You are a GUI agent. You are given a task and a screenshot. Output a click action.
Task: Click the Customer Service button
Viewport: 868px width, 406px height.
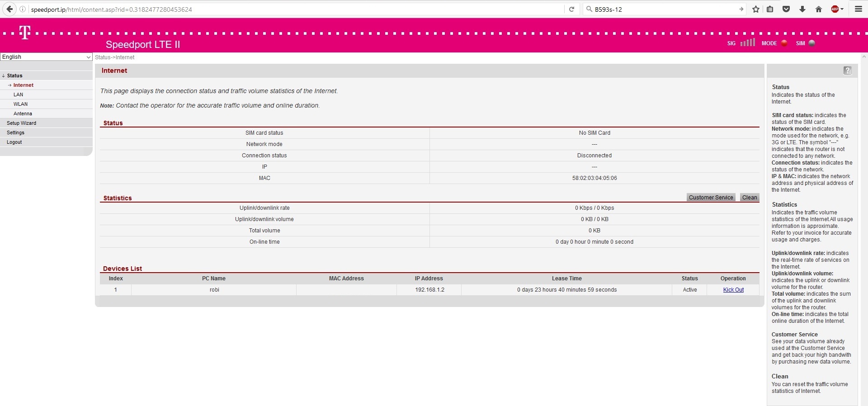coord(711,198)
